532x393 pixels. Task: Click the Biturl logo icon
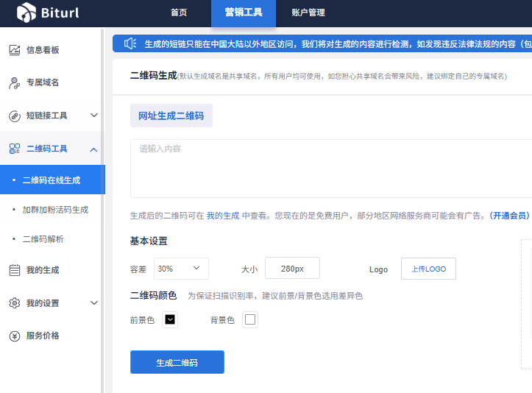(x=26, y=13)
